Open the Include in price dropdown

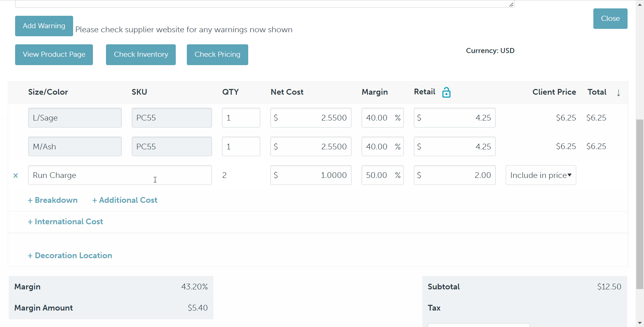[x=540, y=175]
